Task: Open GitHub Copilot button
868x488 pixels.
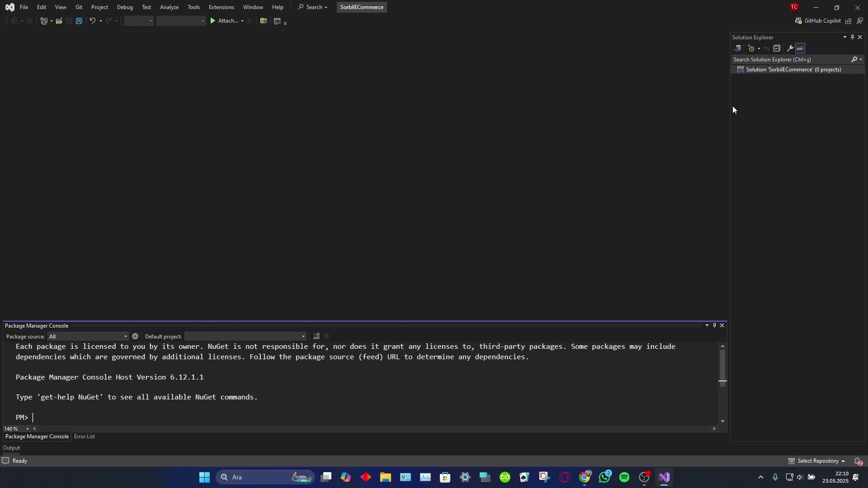Action: pos(818,21)
